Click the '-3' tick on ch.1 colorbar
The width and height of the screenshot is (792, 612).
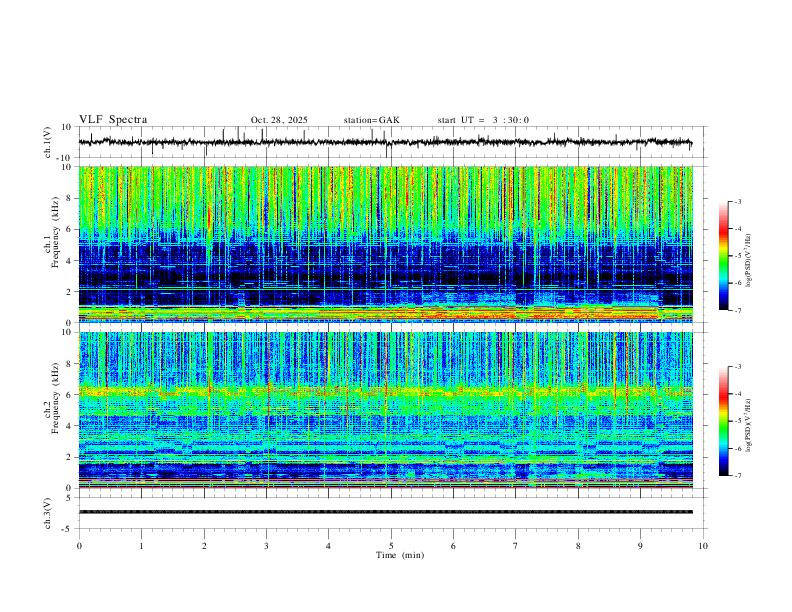(x=737, y=201)
